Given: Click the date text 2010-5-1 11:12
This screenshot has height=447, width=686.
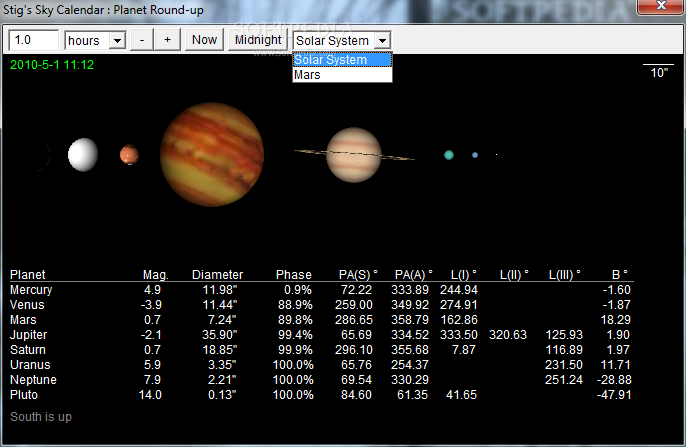Looking at the screenshot, I should [52, 65].
